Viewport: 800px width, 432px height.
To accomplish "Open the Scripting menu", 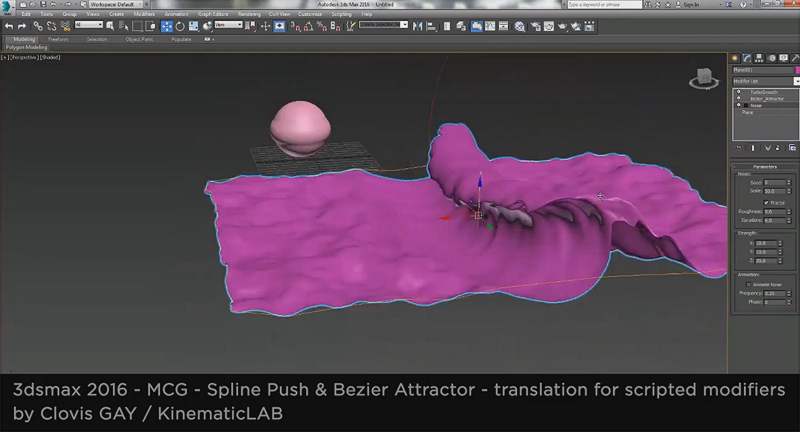I will 341,14.
